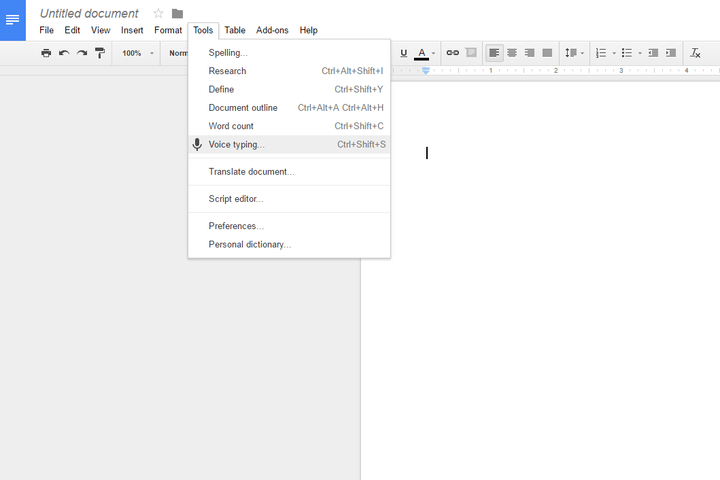720x480 pixels.
Task: Toggle underline formatting
Action: coord(404,53)
